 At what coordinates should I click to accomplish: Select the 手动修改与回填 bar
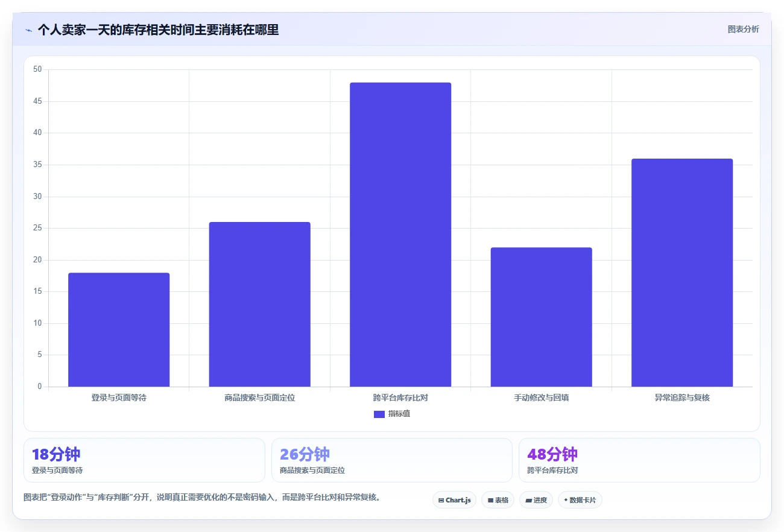542,317
